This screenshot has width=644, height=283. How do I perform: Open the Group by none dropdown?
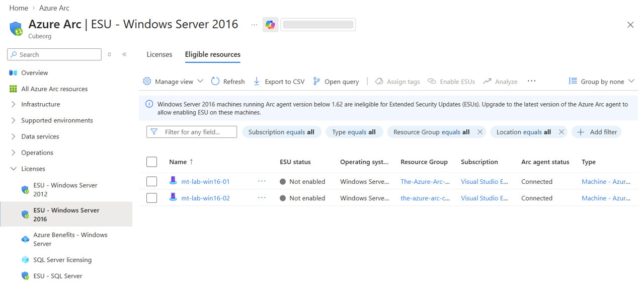tap(602, 81)
